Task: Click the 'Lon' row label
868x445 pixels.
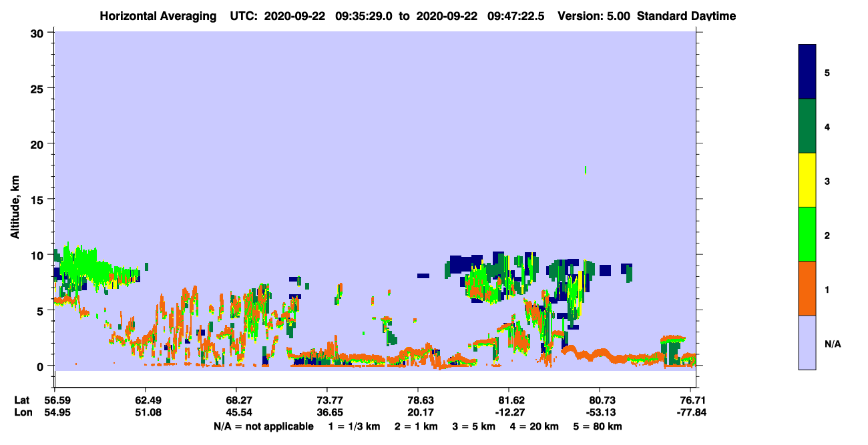Action: [22, 412]
